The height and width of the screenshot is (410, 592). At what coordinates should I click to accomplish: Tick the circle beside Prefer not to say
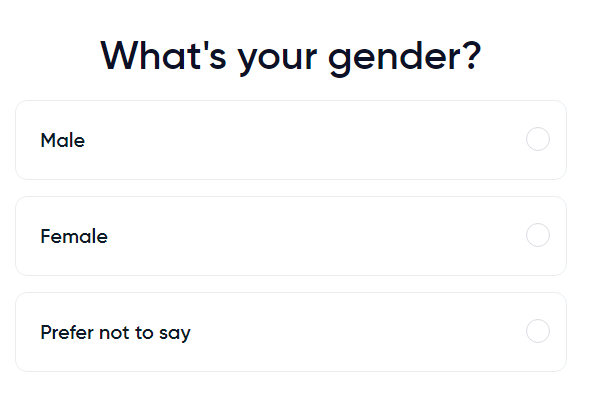538,331
